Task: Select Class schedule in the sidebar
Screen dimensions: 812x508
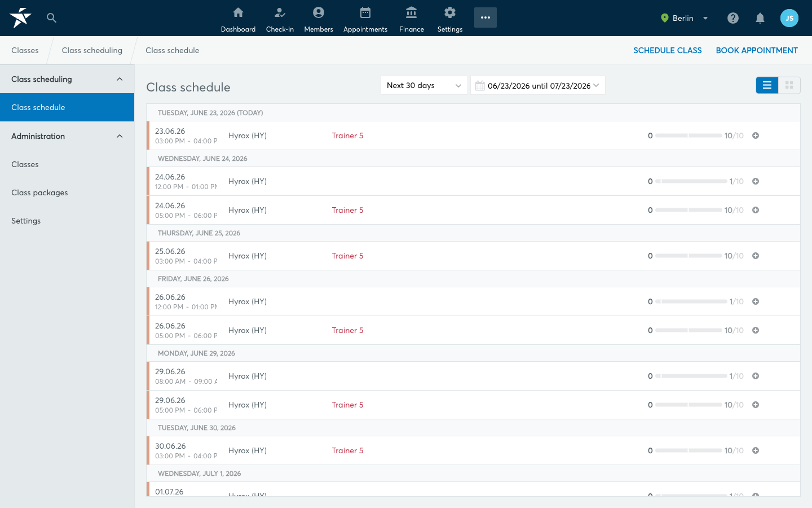Action: (x=67, y=107)
